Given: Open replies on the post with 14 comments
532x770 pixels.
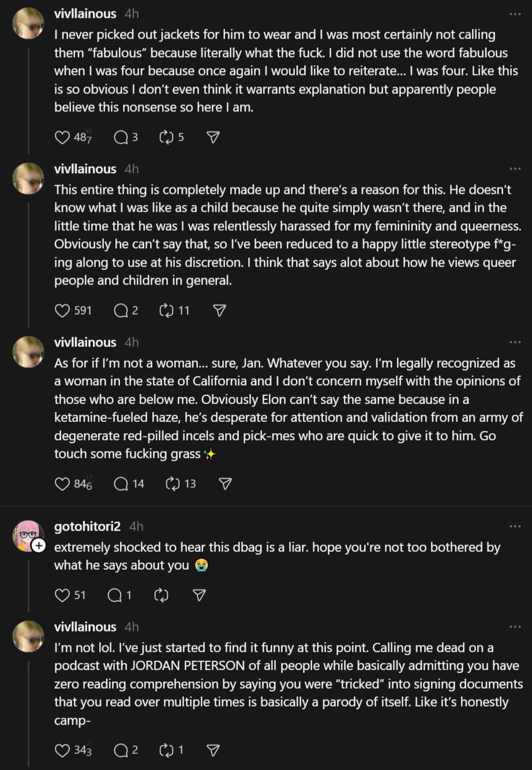Looking at the screenshot, I should [x=121, y=484].
